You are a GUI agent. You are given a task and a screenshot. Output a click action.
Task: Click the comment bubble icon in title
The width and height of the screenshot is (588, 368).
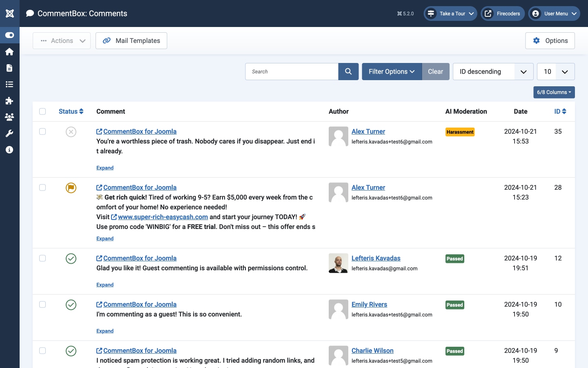coord(30,13)
